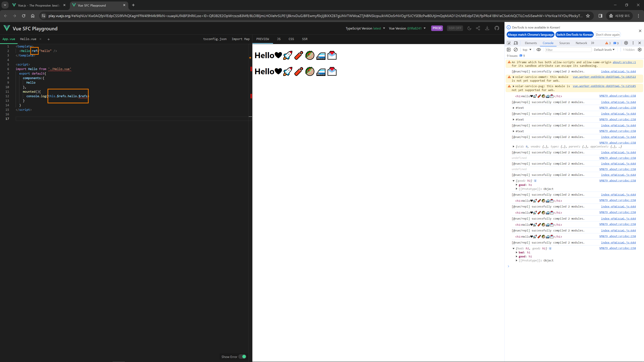644x362 pixels.
Task: Expand the bad: h1 property
Action: (517, 253)
